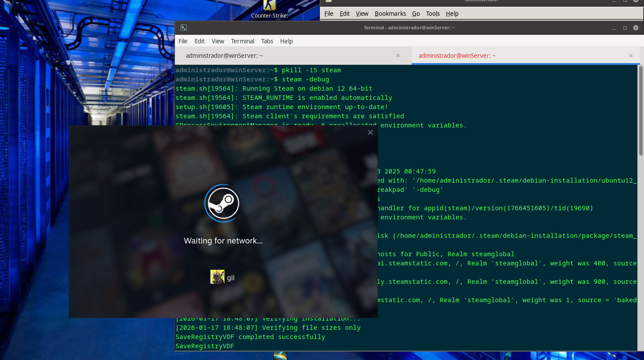
Task: Open the Terminal menu in the Terminal menubar
Action: pyautogui.click(x=242, y=41)
